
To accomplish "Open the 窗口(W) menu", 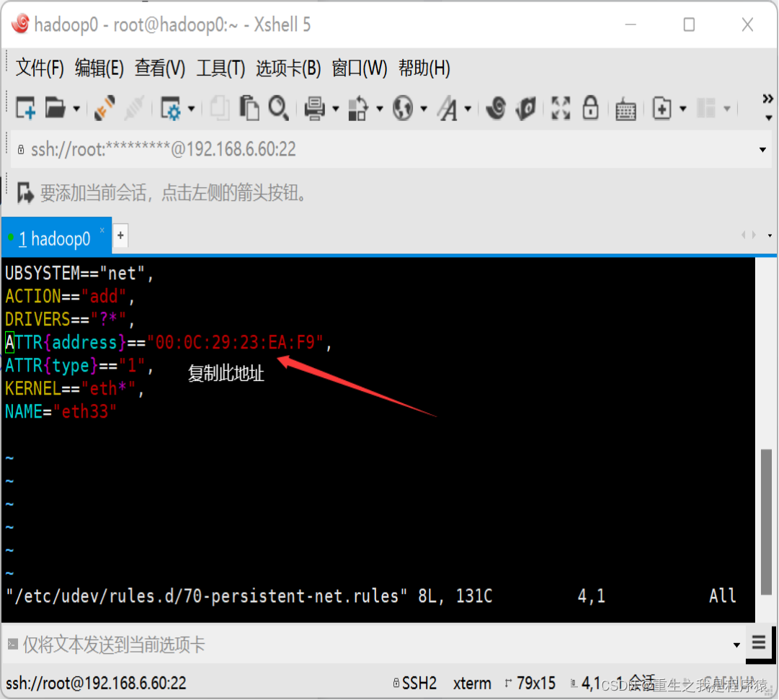I will (359, 68).
